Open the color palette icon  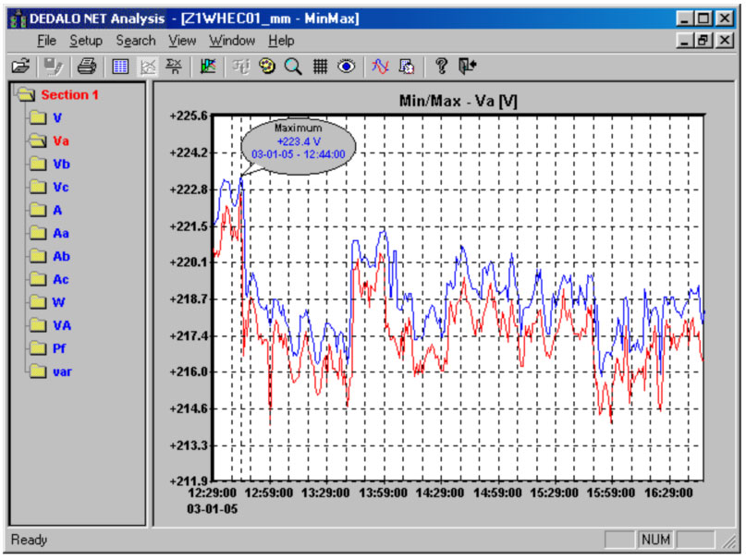pyautogui.click(x=268, y=67)
